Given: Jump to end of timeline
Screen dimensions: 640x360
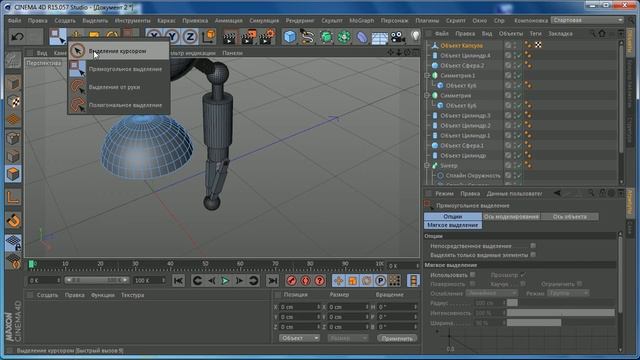Looking at the screenshot, I should tap(272, 281).
